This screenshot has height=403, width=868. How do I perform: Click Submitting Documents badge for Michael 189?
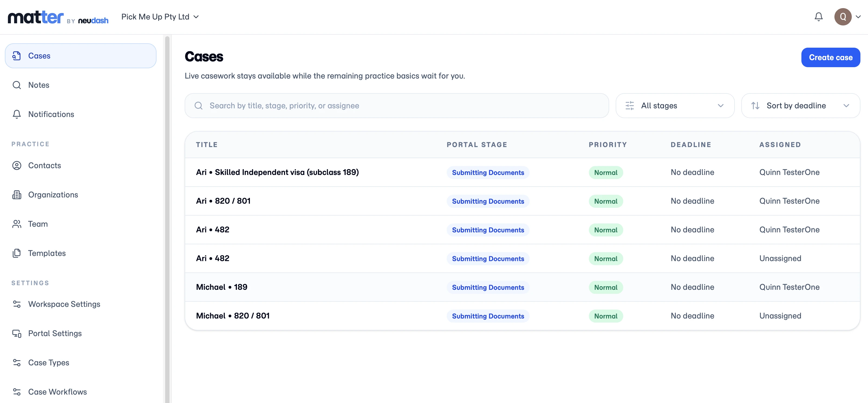[488, 287]
